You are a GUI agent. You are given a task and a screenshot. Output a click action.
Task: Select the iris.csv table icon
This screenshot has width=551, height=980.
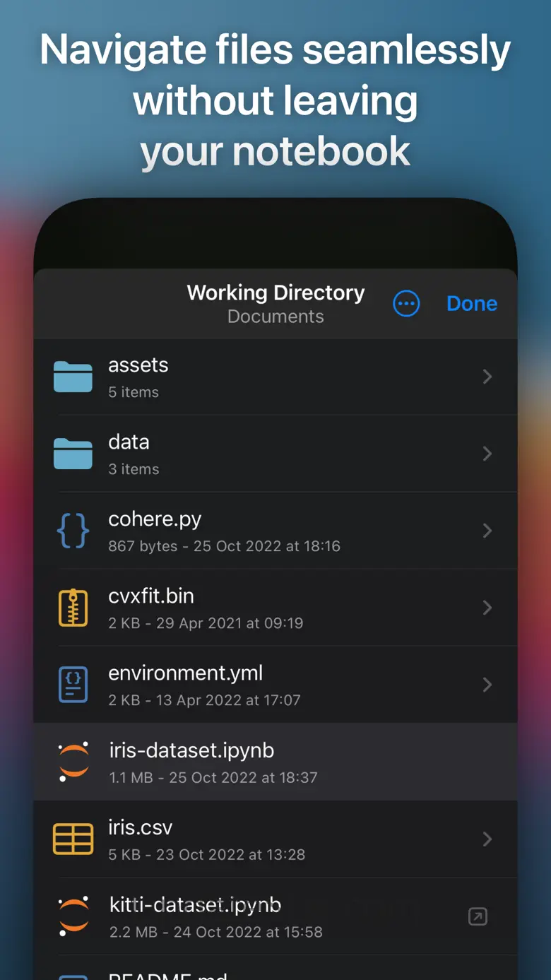(73, 839)
